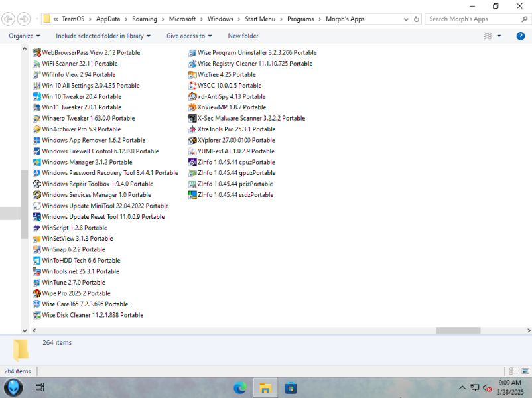Open the address bar history dropdown
Image resolution: width=532 pixels, height=398 pixels.
click(x=406, y=19)
